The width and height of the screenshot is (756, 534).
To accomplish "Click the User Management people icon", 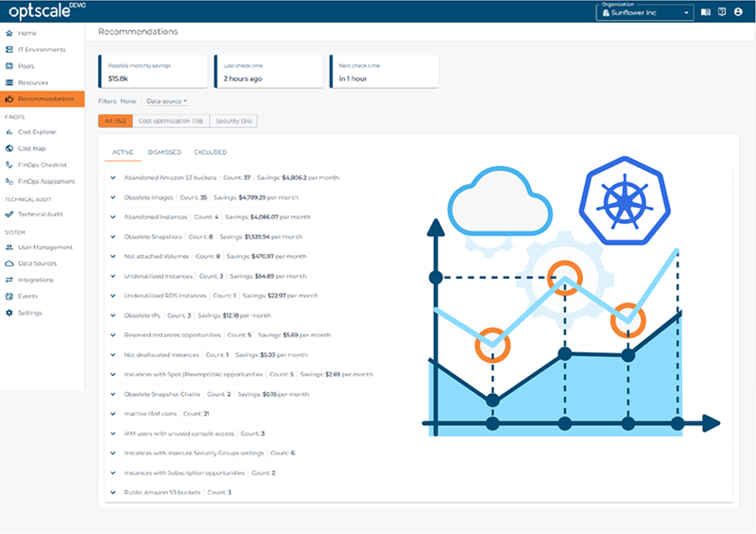I will (x=9, y=247).
